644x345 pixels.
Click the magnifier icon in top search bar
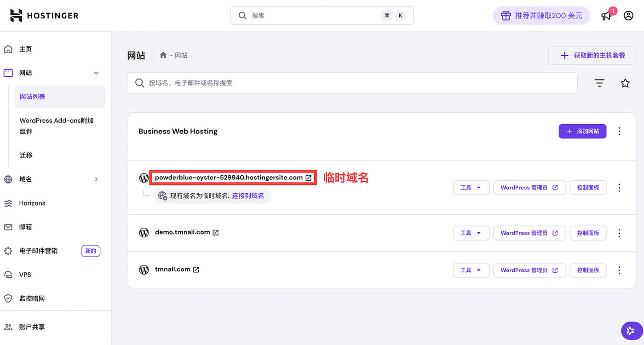242,16
